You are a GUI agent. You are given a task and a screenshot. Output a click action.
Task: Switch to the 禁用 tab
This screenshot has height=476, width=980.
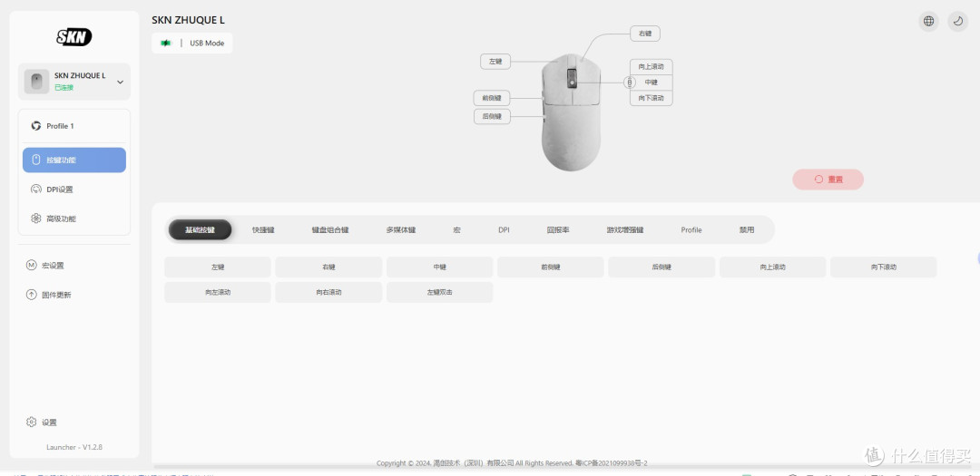pyautogui.click(x=747, y=230)
